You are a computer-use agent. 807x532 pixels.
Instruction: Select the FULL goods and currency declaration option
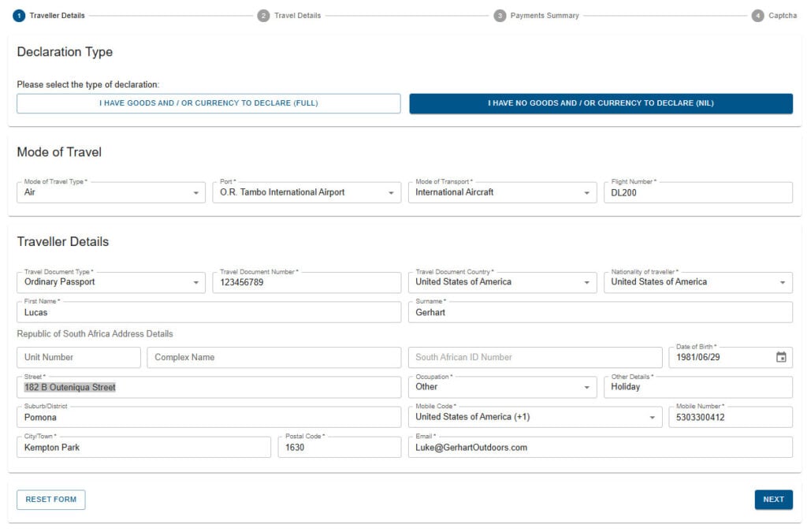click(208, 103)
